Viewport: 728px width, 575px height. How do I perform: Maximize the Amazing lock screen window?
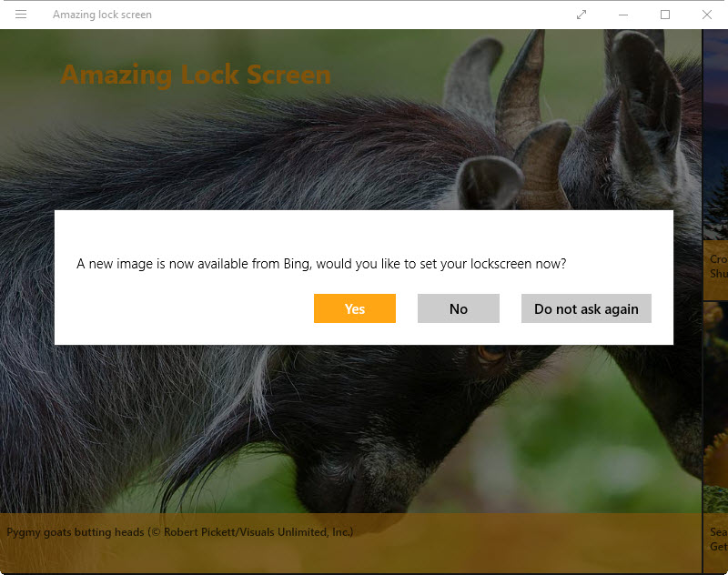pyautogui.click(x=665, y=15)
